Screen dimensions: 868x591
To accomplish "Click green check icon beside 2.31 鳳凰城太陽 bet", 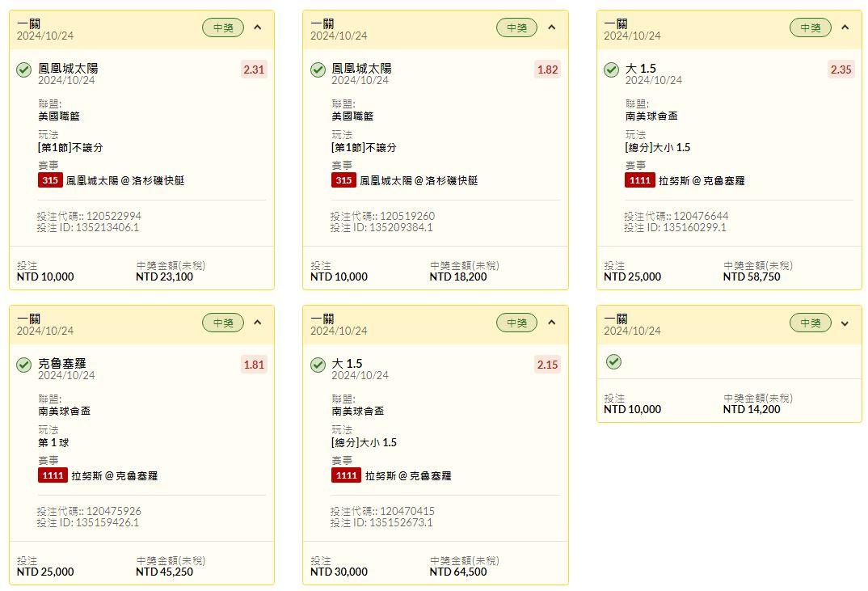I will point(23,70).
